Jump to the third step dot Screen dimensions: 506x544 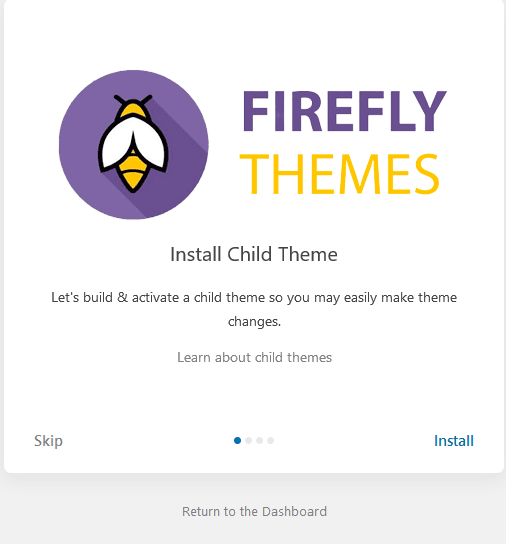[260, 441]
